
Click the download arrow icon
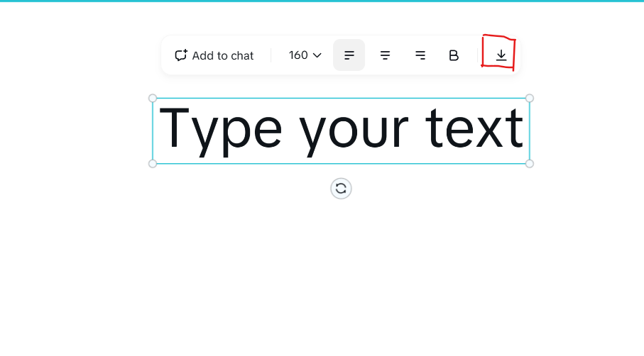pos(501,55)
